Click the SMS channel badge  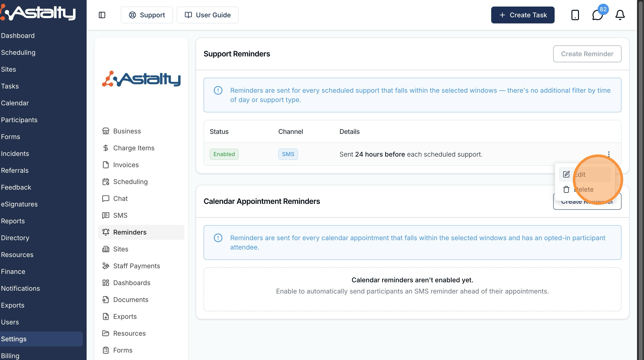pyautogui.click(x=288, y=154)
